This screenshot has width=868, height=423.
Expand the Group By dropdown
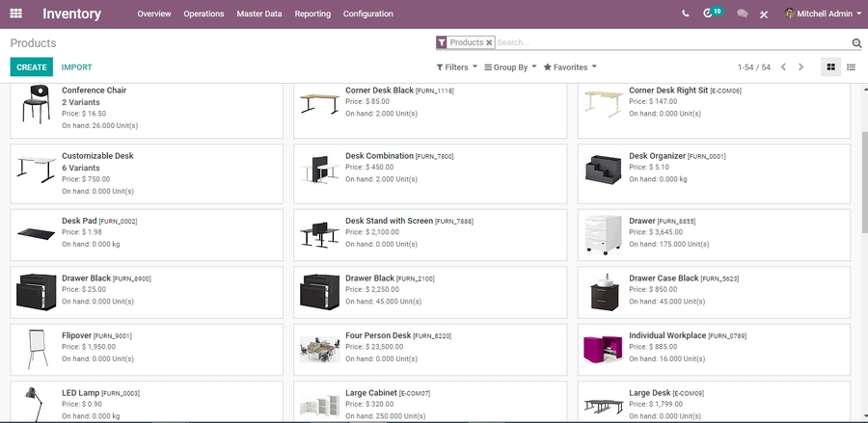[510, 67]
